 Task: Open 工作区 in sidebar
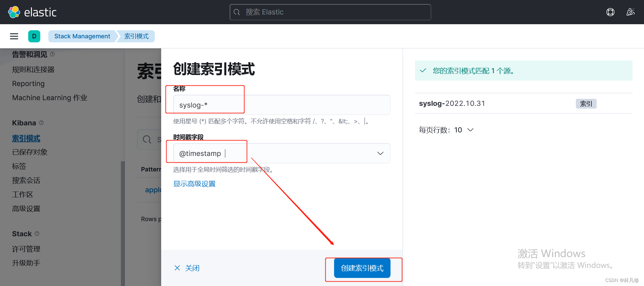pos(22,195)
